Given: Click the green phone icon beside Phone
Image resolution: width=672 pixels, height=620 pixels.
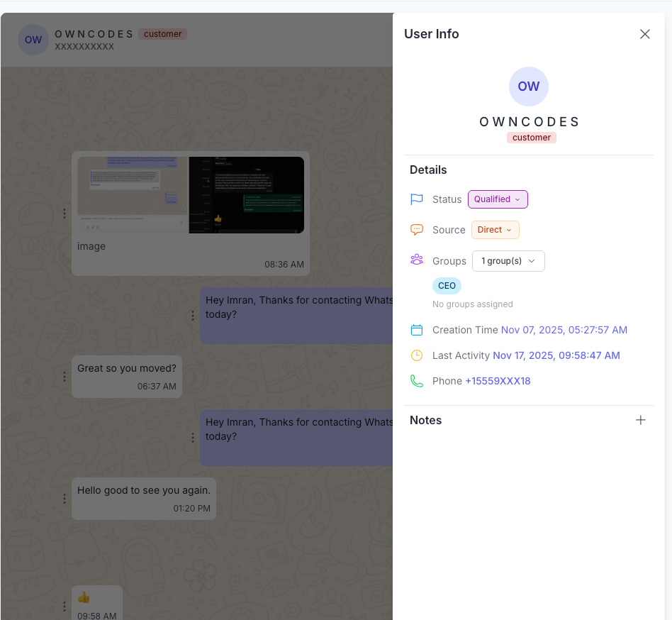Looking at the screenshot, I should [417, 381].
